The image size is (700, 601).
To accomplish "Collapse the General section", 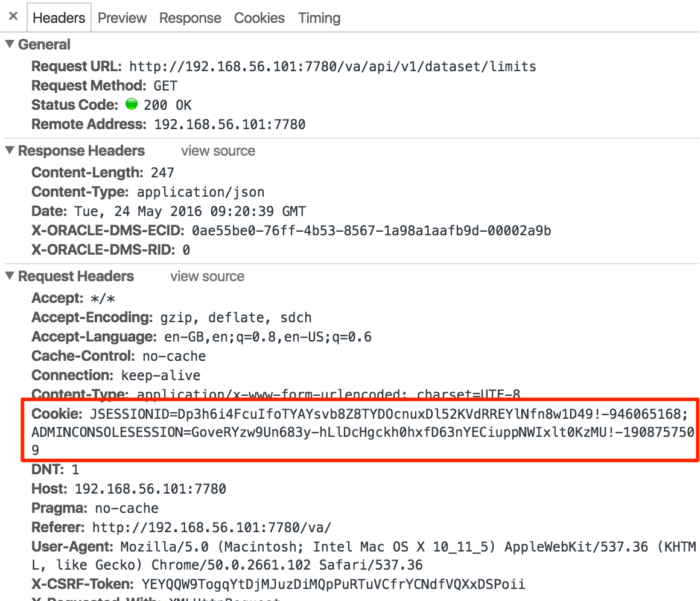I will click(10, 45).
